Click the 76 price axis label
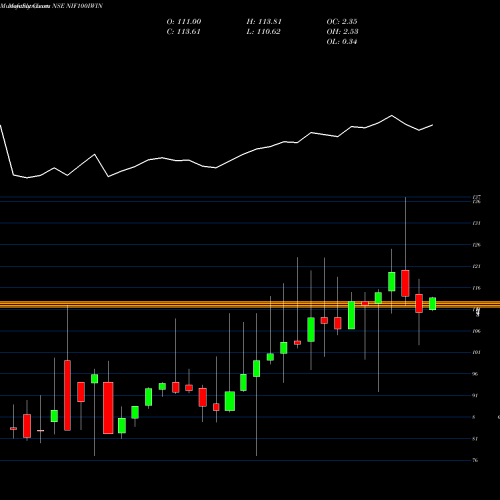Screen dimensions: 500x500 pyautogui.click(x=475, y=460)
